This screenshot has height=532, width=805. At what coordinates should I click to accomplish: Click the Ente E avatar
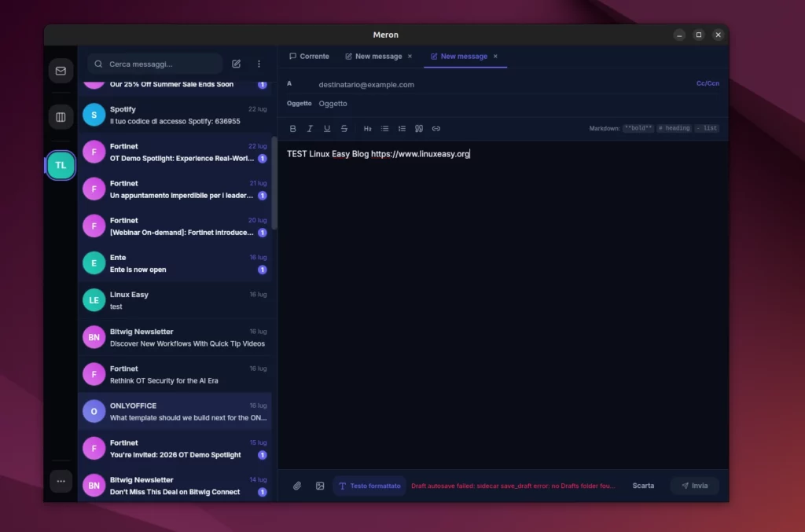coord(94,263)
